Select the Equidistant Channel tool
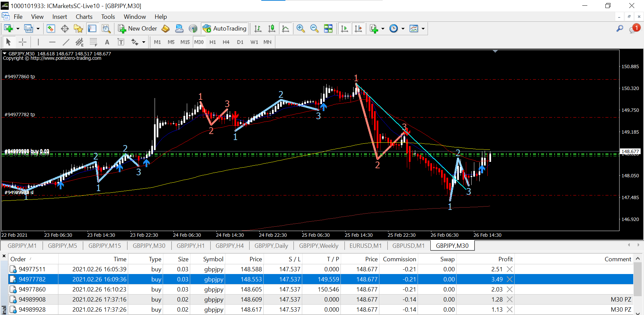 click(x=79, y=42)
